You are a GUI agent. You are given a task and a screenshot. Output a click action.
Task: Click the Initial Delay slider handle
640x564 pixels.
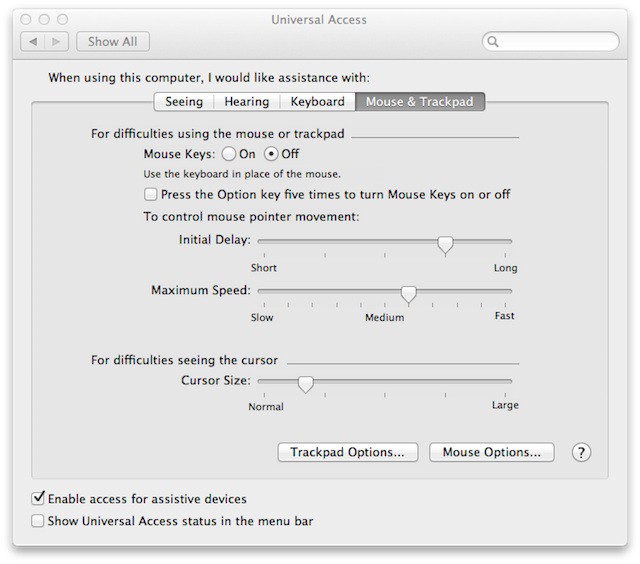click(446, 244)
